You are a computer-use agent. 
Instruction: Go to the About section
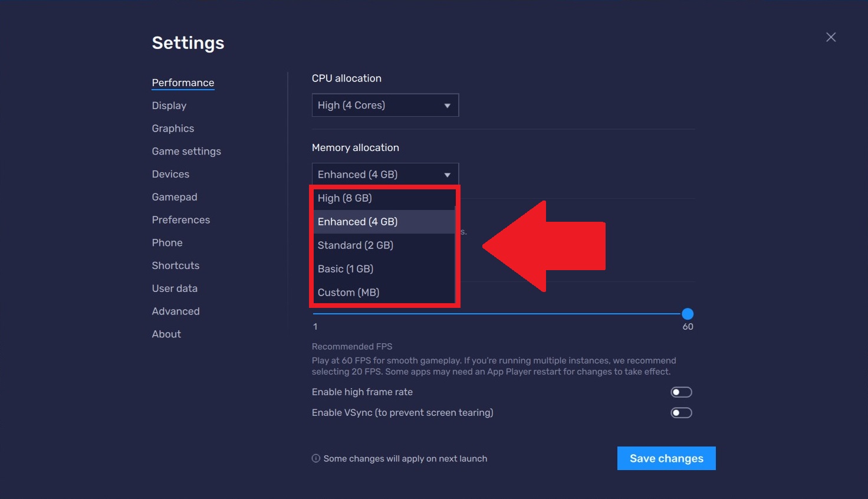coord(166,334)
